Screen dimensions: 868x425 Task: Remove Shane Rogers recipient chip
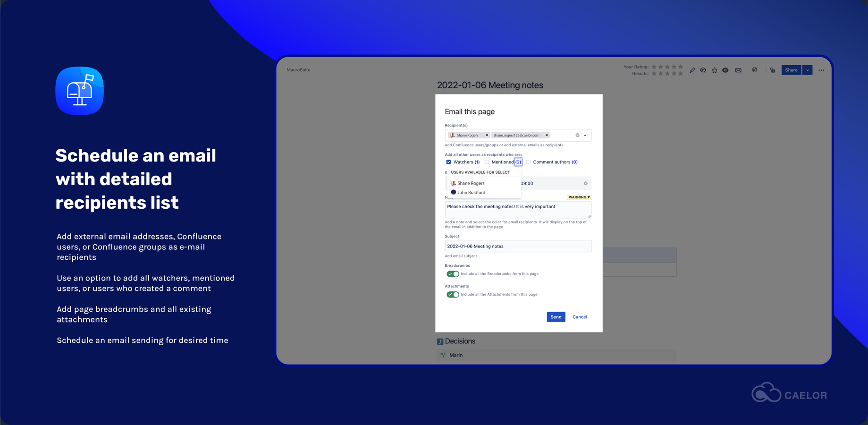coord(487,135)
